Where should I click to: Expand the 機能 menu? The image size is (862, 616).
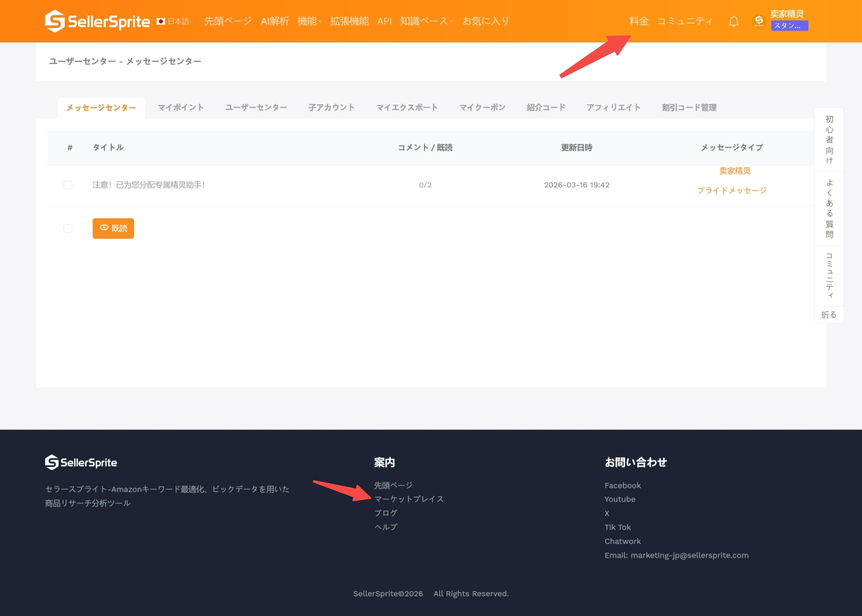click(x=309, y=21)
